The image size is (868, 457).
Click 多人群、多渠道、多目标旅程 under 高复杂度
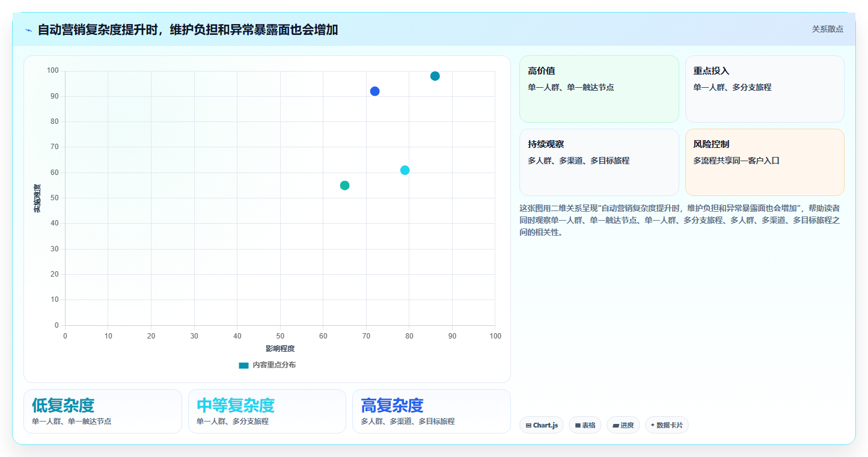pos(408,422)
